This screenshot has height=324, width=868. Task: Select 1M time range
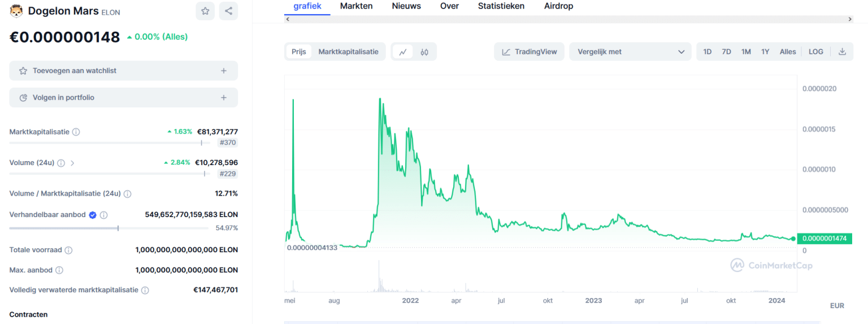point(746,51)
